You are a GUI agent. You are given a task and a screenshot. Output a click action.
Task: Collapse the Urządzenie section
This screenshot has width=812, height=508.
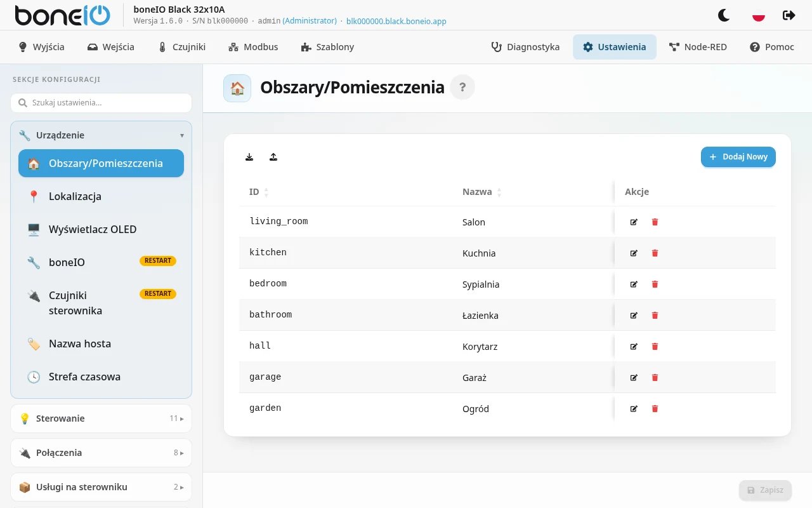coord(101,135)
